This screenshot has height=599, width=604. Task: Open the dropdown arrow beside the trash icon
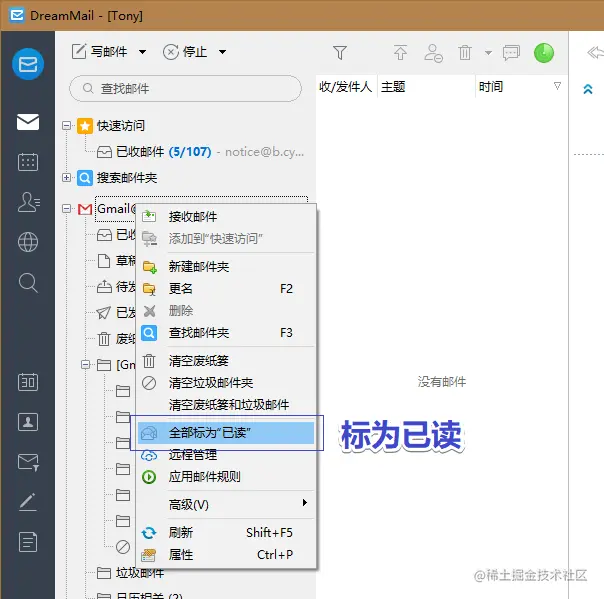tap(488, 53)
